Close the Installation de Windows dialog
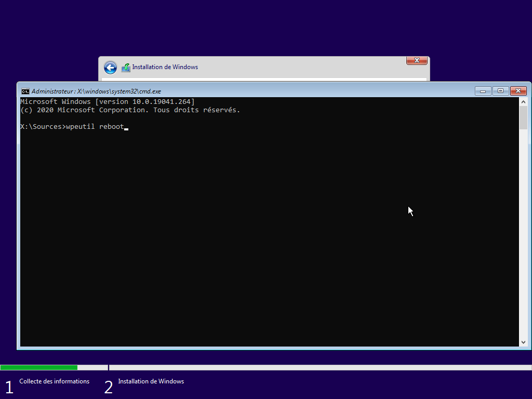 coord(417,60)
